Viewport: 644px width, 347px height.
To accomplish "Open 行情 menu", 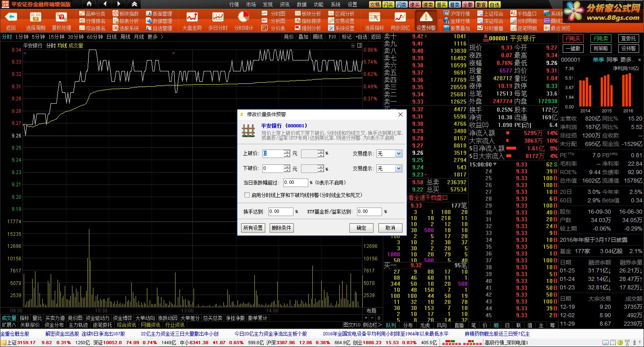I will 234,4.
